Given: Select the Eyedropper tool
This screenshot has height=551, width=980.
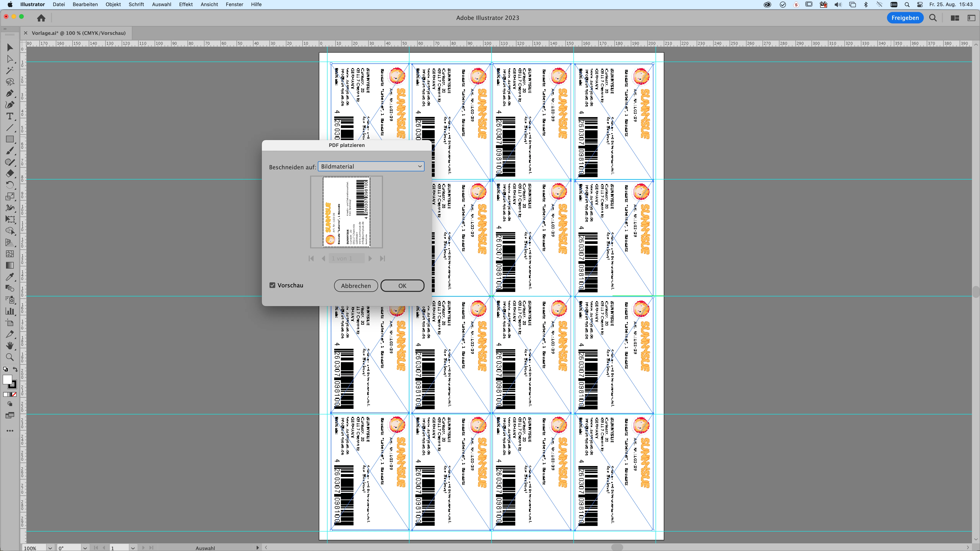Looking at the screenshot, I should 10,277.
